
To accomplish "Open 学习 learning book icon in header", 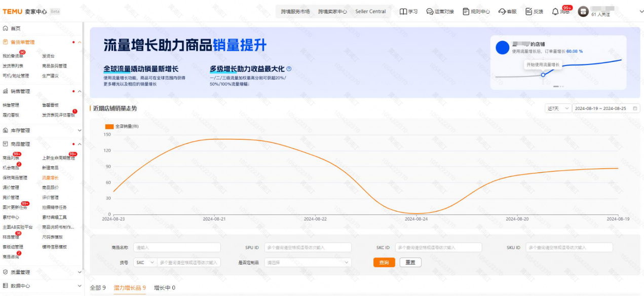I will click(403, 12).
